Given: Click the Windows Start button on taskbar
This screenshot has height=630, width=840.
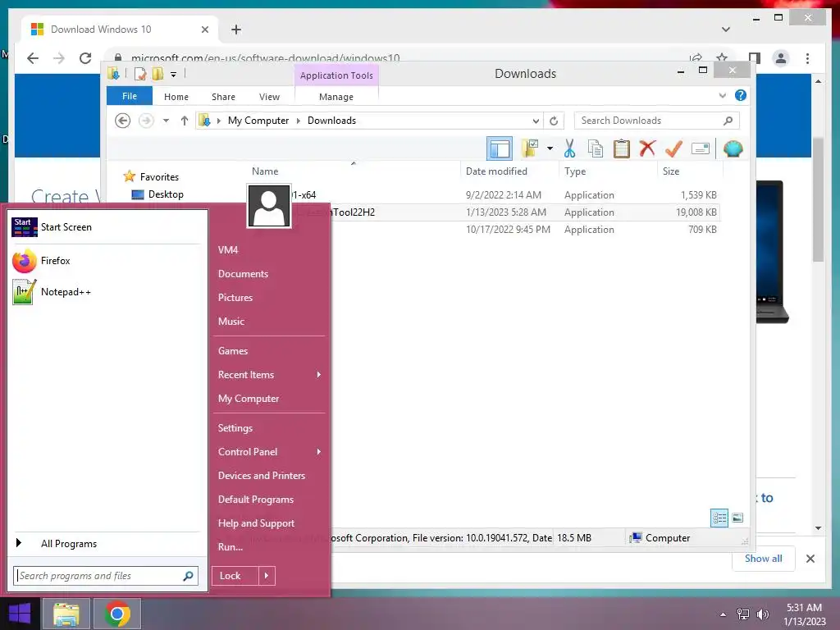Looking at the screenshot, I should click(x=20, y=614).
